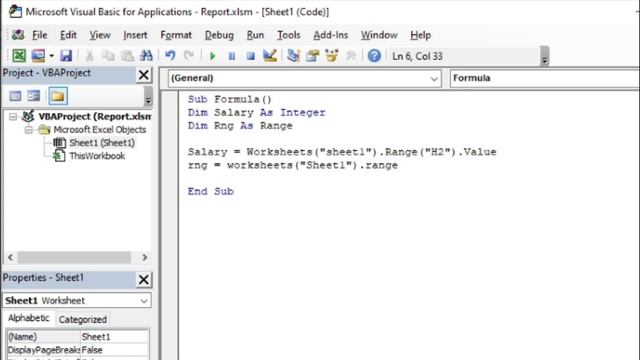The image size is (640, 360).
Task: Select Sheet1 (Sheet1) in project tree
Action: pyautogui.click(x=102, y=143)
